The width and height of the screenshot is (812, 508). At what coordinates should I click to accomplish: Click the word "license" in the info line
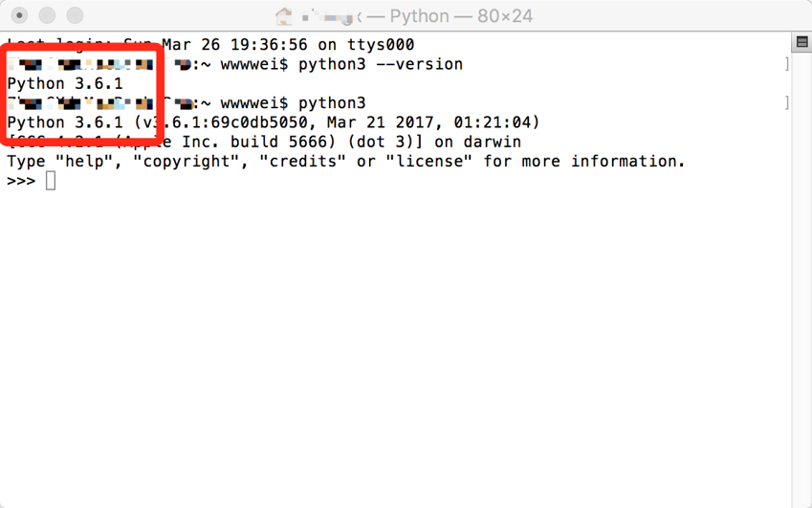coord(429,161)
